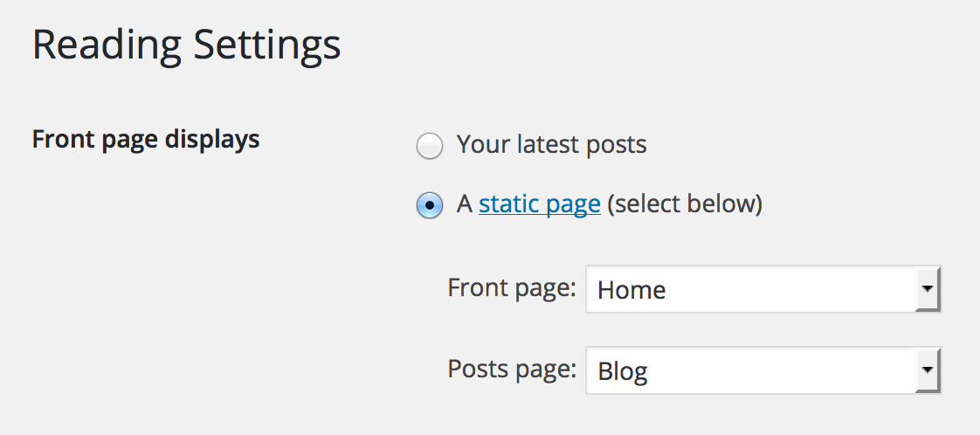Click the arrow on the Posts page select
This screenshot has width=980, height=435.
pos(927,371)
